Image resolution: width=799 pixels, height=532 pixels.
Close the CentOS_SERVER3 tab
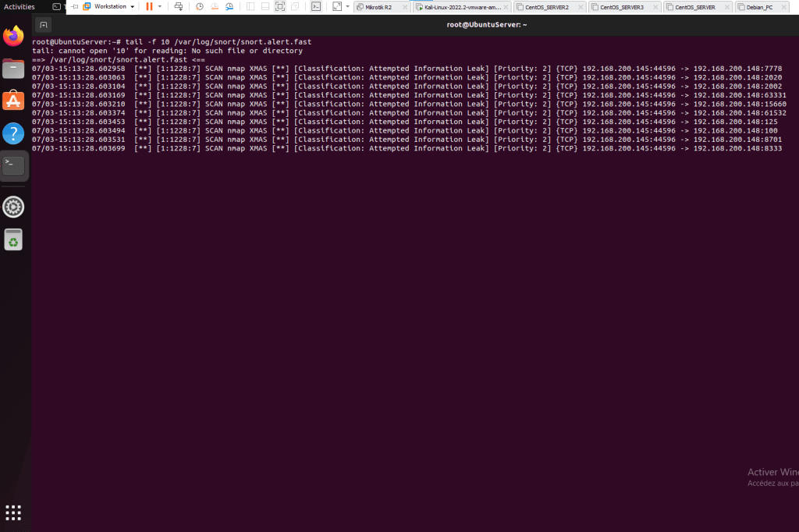point(655,7)
